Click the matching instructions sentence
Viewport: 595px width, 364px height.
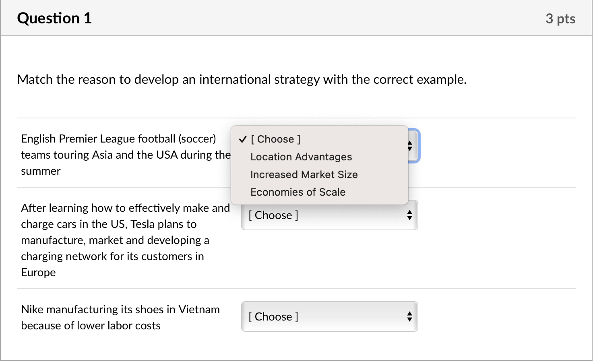pyautogui.click(x=242, y=79)
